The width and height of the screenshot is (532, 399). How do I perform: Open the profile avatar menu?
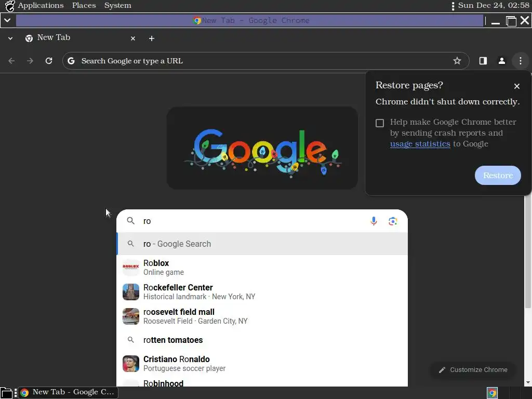502,61
